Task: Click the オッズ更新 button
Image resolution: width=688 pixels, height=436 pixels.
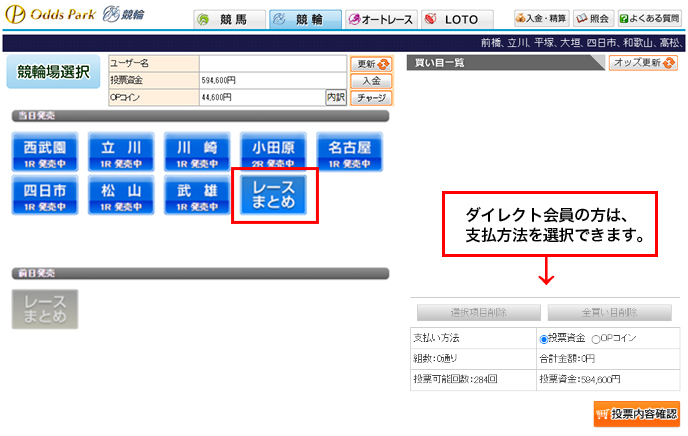Action: pyautogui.click(x=643, y=63)
